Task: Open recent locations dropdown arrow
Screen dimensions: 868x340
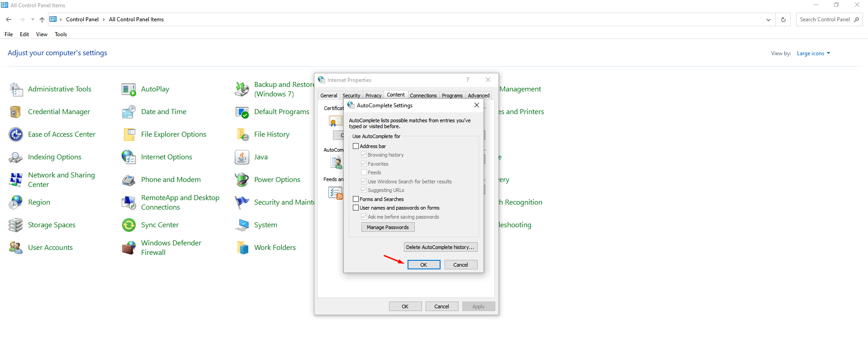Action: click(33, 19)
